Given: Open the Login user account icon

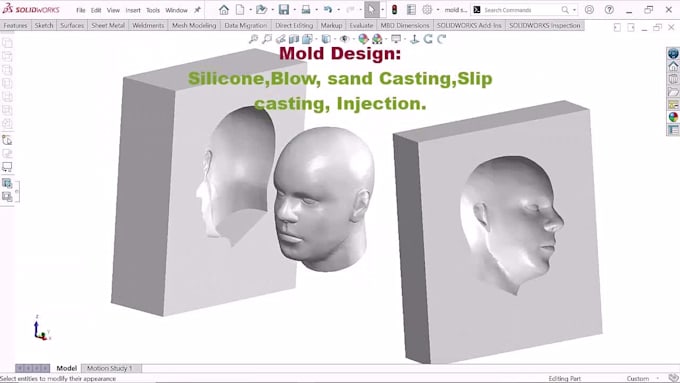Looking at the screenshot, I should click(589, 10).
